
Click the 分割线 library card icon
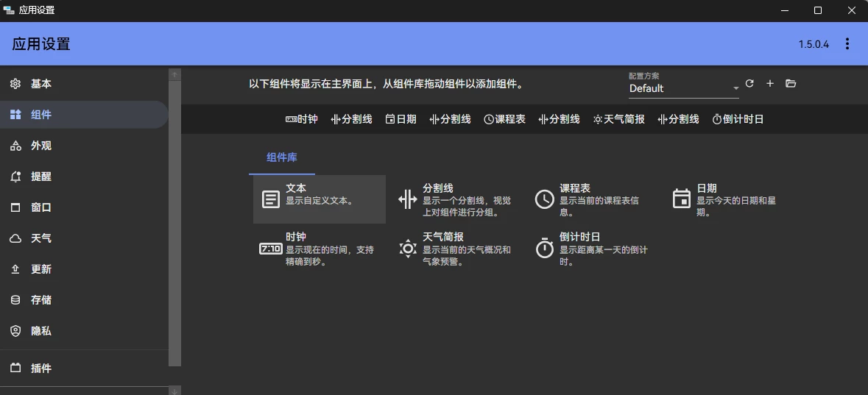pyautogui.click(x=407, y=199)
